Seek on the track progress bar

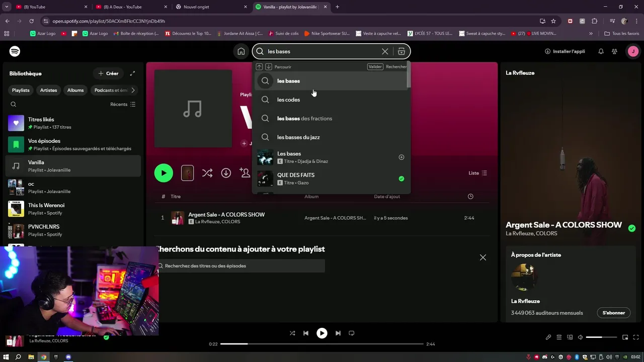pos(322,344)
